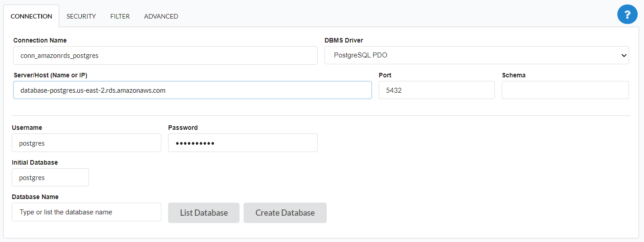
Task: Click the "Initial Database" label text
Action: [x=35, y=162]
